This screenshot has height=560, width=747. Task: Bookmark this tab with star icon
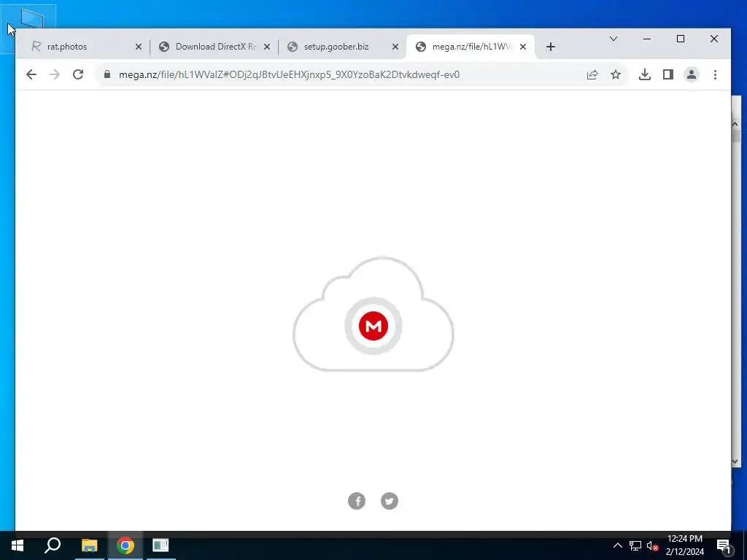(x=616, y=74)
